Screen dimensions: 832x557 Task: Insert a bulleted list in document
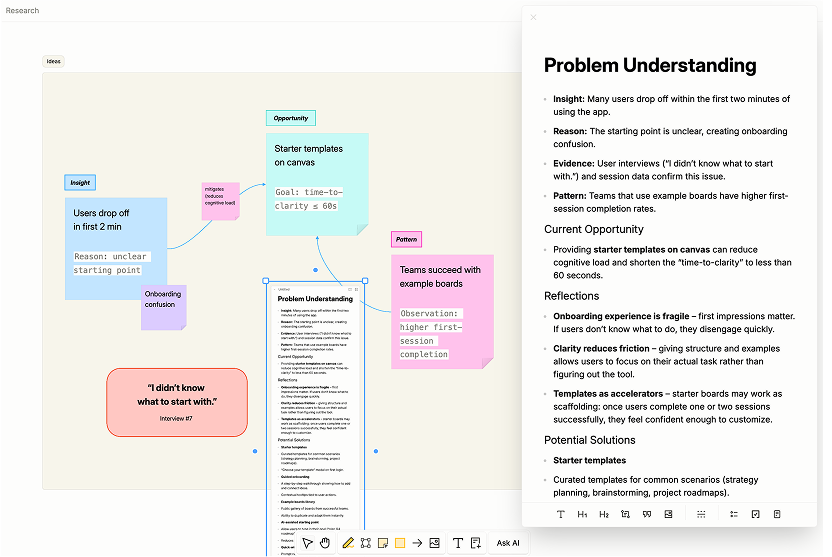(x=733, y=514)
